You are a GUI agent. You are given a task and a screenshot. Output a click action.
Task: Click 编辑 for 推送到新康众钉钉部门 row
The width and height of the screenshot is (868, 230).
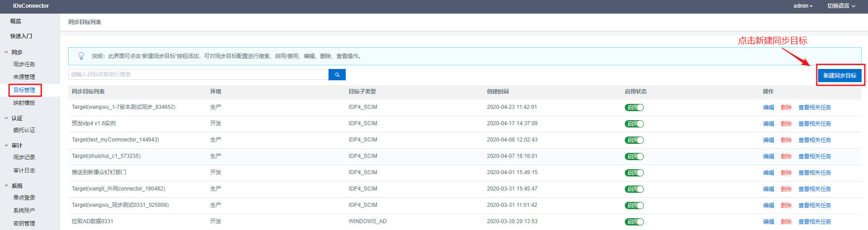(x=768, y=173)
